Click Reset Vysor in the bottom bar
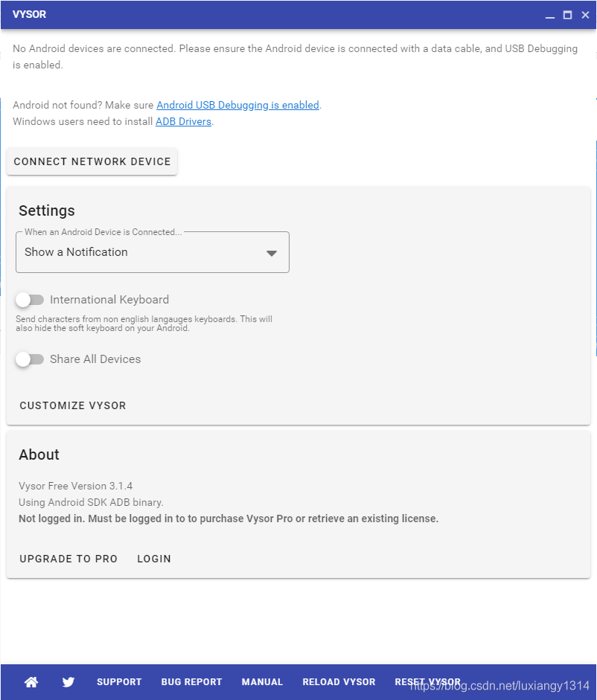The width and height of the screenshot is (597, 700). click(427, 681)
